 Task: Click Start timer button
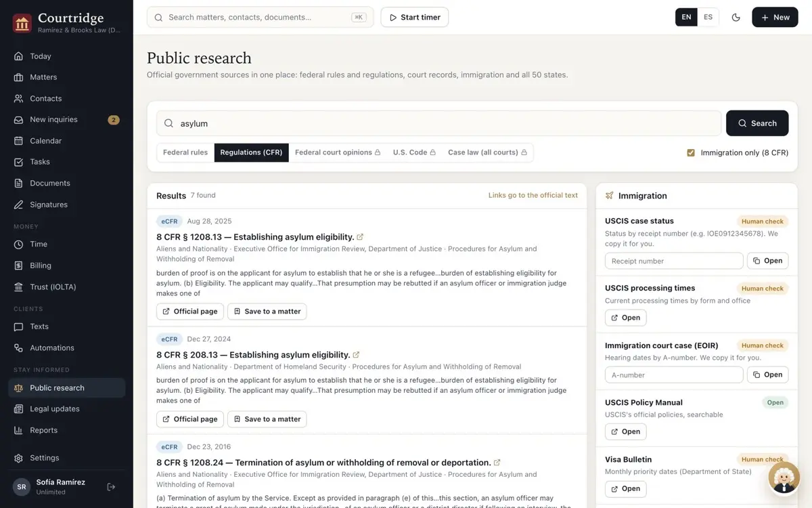tap(414, 17)
